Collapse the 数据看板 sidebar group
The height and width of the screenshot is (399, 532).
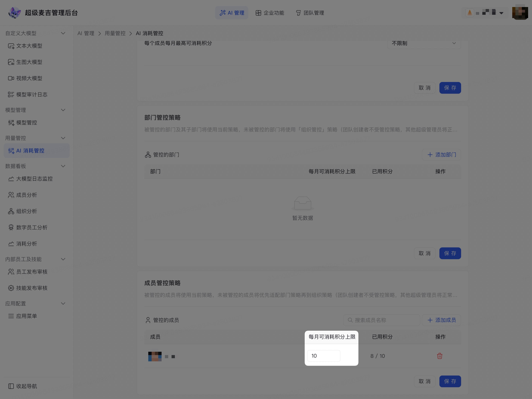coord(63,166)
